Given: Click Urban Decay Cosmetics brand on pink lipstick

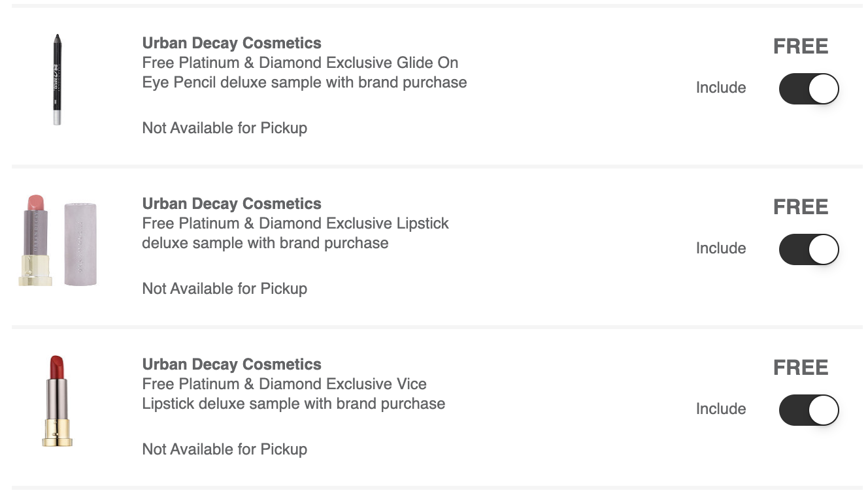Looking at the screenshot, I should coord(232,204).
